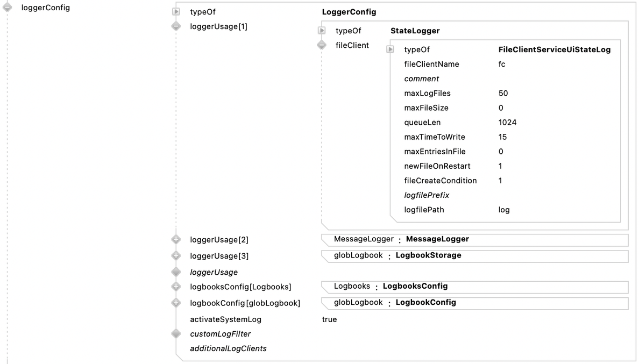
Task: Click the arrow icon beside StateLogger typeOf
Action: 322,31
